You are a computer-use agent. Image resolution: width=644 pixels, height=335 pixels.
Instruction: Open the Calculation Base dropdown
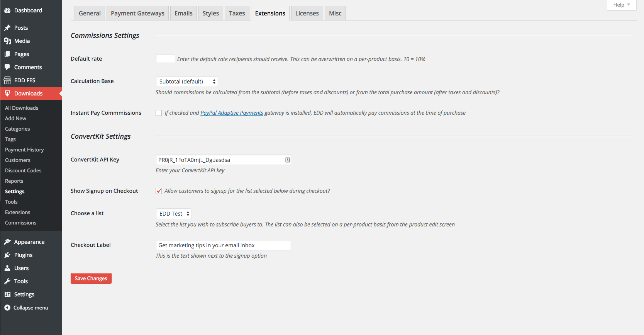coord(187,82)
